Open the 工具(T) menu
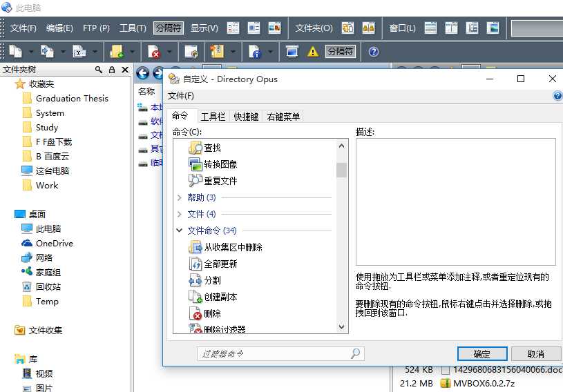The height and width of the screenshot is (392, 563). (x=133, y=28)
